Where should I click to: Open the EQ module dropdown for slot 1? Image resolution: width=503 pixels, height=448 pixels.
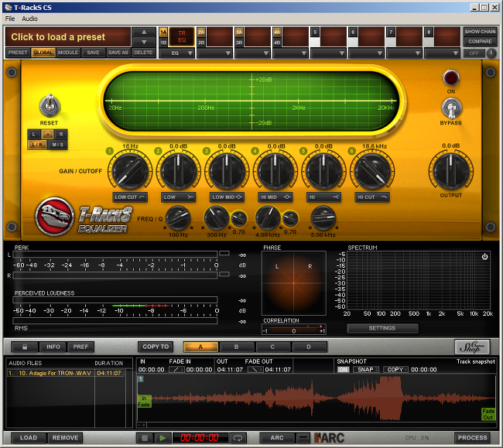pos(176,53)
